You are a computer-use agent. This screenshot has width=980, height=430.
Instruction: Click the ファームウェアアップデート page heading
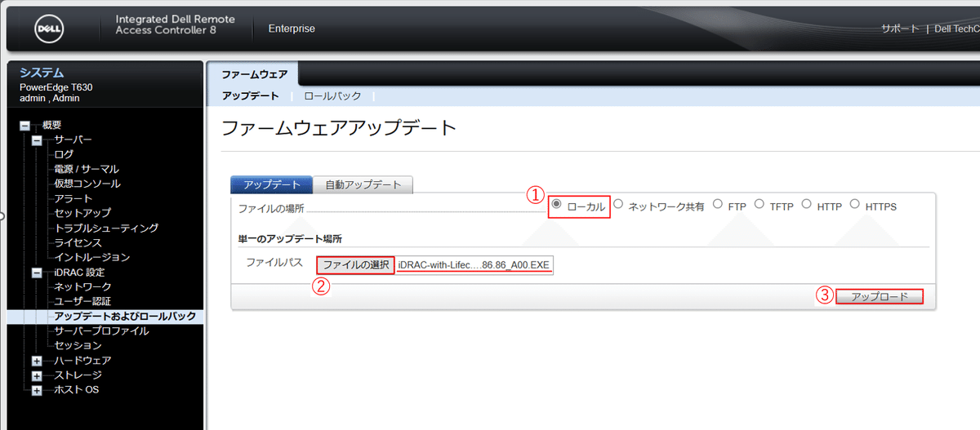click(339, 129)
